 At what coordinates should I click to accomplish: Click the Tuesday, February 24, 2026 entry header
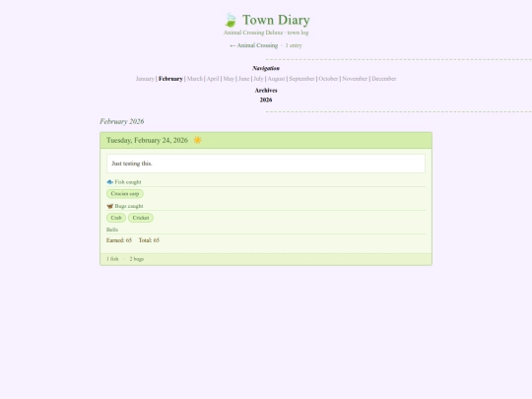click(x=266, y=140)
